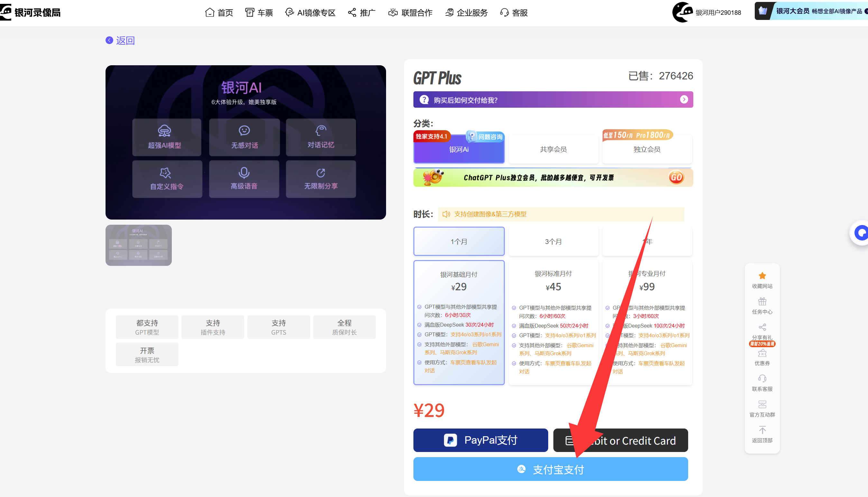Open the 银河大会员 banner
This screenshot has width=868, height=497.
(x=811, y=11)
